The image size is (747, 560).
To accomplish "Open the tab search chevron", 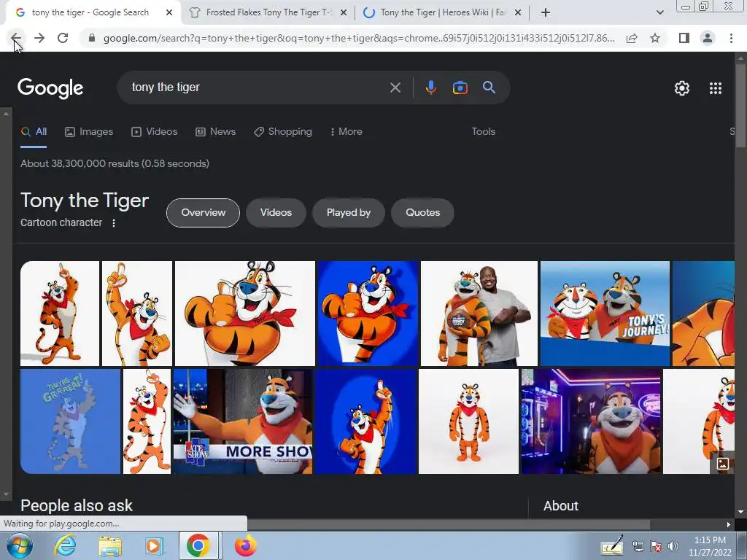I will 659,12.
